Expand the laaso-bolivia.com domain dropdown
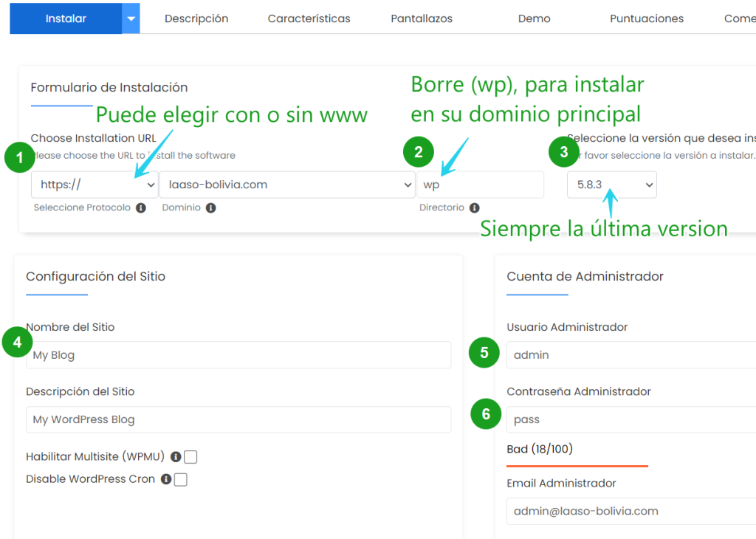Viewport: 756px width, 539px height. point(287,185)
